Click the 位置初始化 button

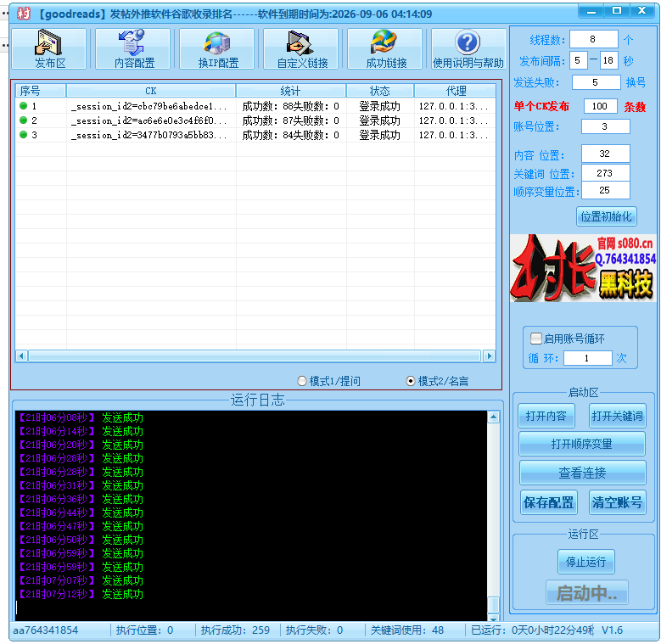tap(606, 216)
